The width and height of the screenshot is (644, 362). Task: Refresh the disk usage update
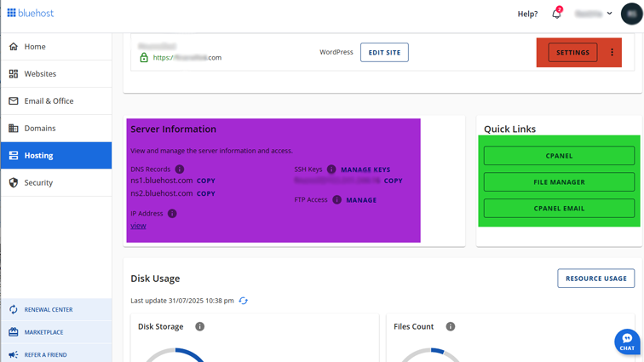tap(243, 301)
